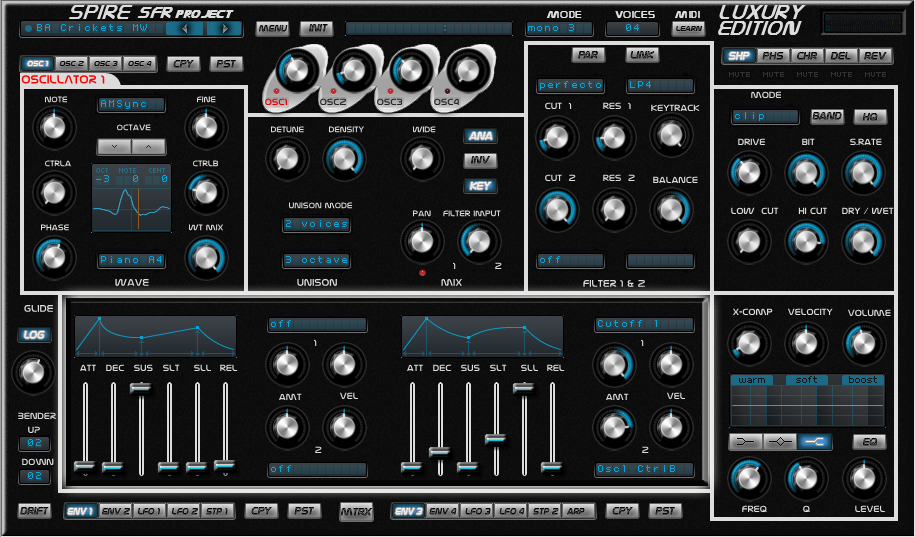Open the 3 octave unison dropdown
This screenshot has width=915, height=537.
[317, 260]
